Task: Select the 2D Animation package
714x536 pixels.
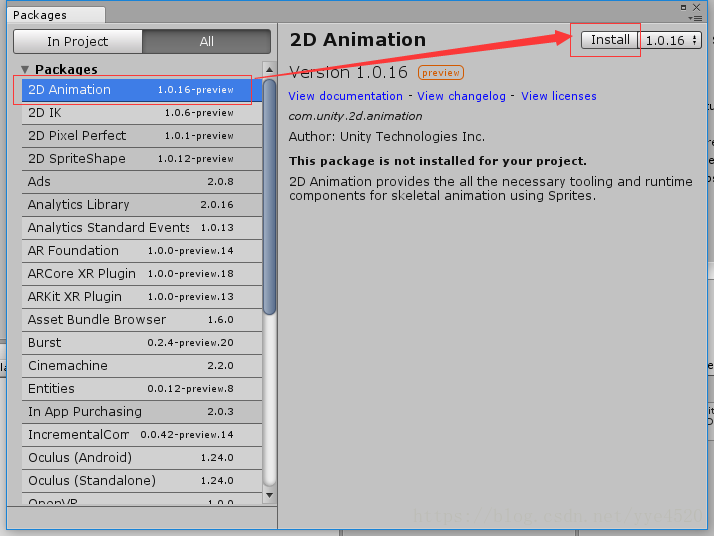Action: coord(142,90)
